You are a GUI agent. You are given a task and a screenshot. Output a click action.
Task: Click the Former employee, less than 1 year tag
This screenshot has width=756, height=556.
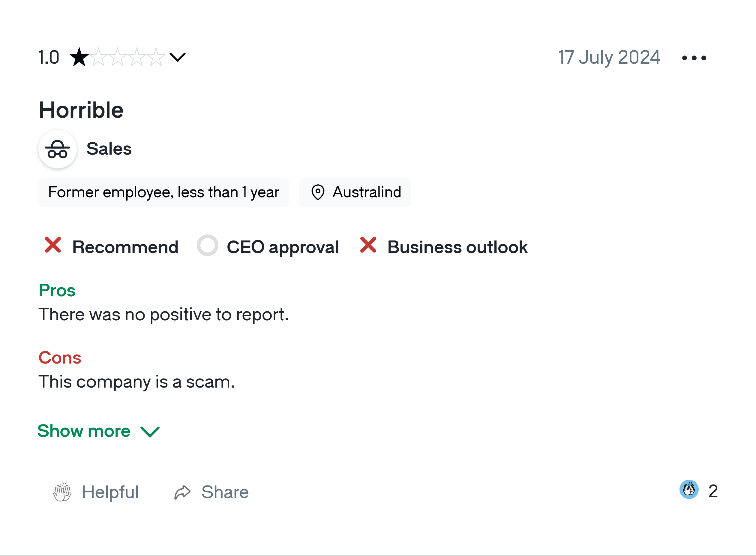(164, 192)
